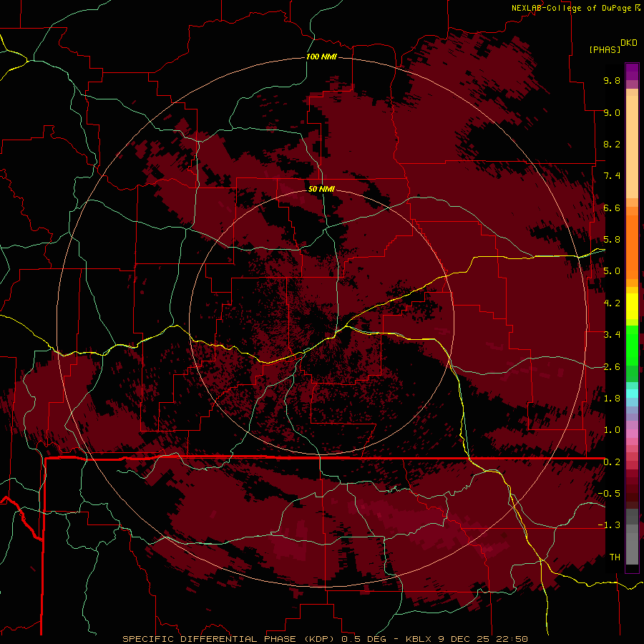Click the 7.4 value on the color scale
644x644 pixels.
(612, 176)
